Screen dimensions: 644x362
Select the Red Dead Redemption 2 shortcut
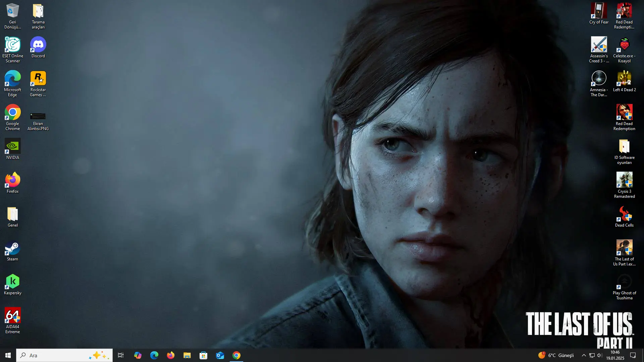624,16
